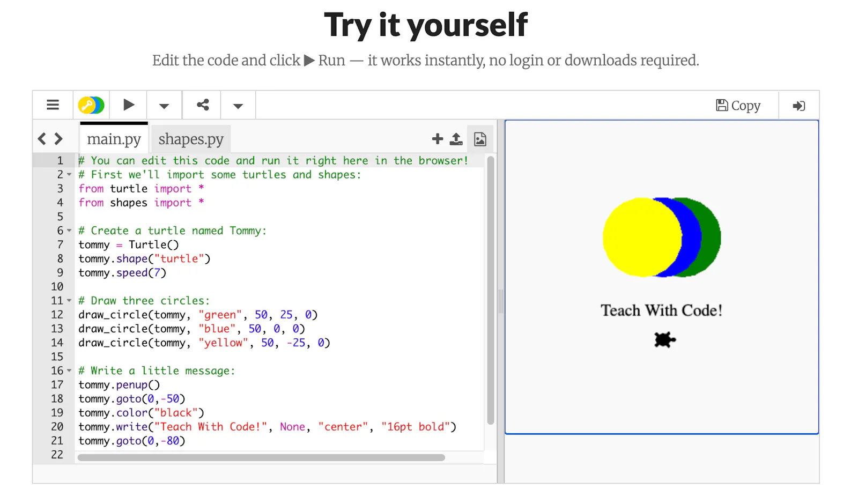
Task: Click the share icon
Action: 203,105
